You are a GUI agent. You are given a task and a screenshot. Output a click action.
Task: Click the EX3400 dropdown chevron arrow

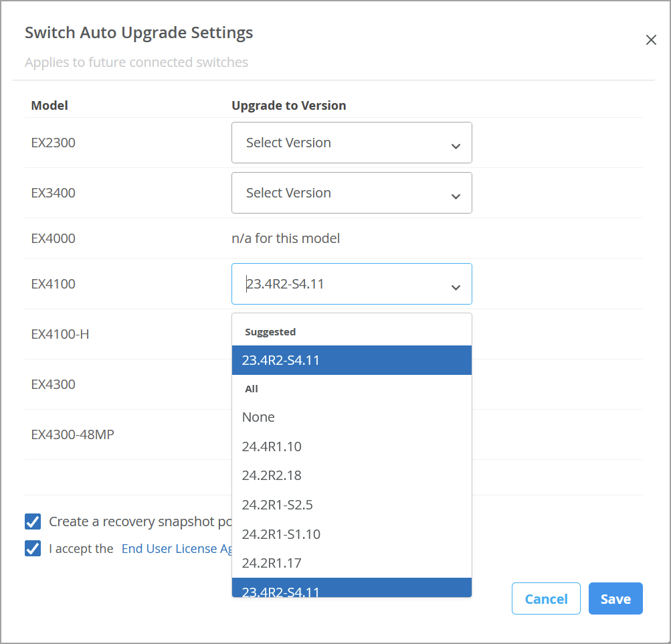[x=456, y=196]
